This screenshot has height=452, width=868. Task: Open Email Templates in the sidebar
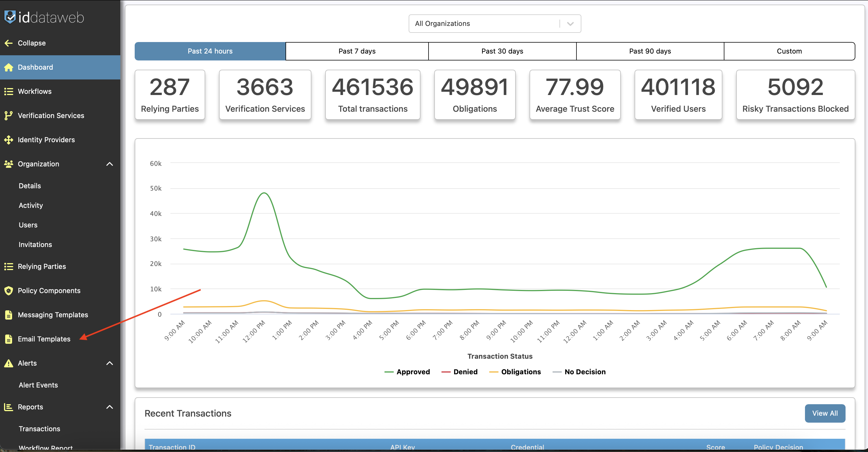44,339
